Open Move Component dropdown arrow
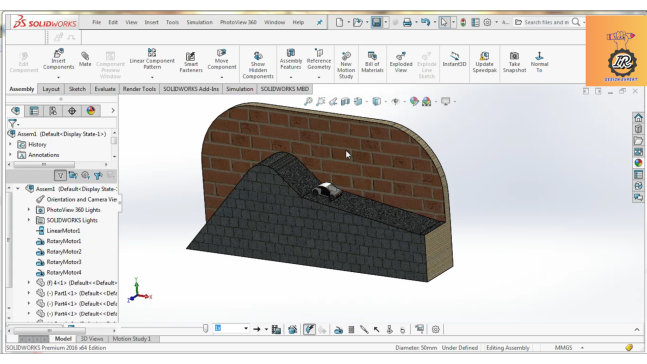The height and width of the screenshot is (364, 647). point(222,77)
